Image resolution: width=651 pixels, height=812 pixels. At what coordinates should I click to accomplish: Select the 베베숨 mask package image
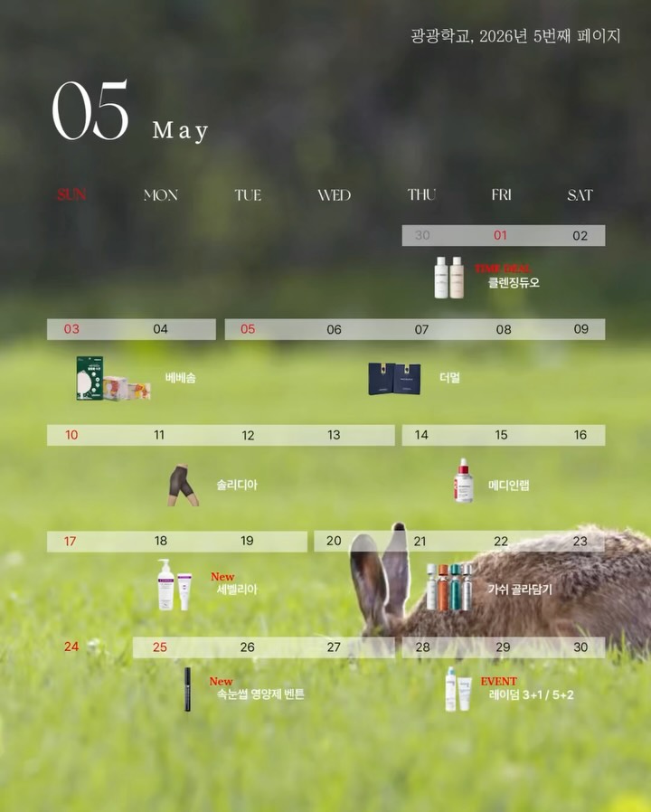112,379
